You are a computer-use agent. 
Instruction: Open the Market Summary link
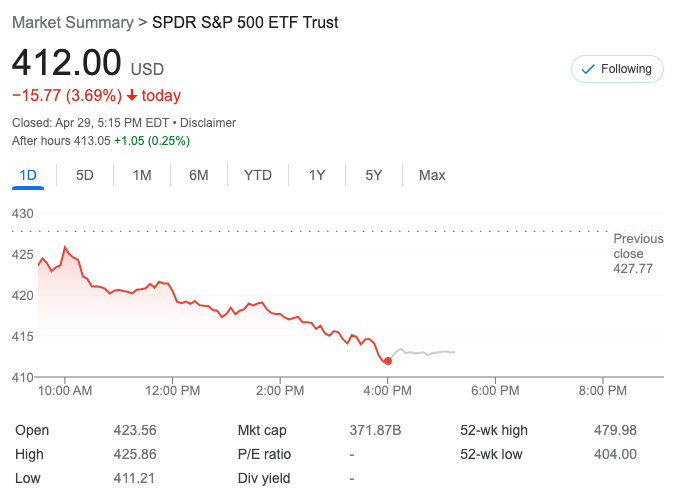pos(72,22)
